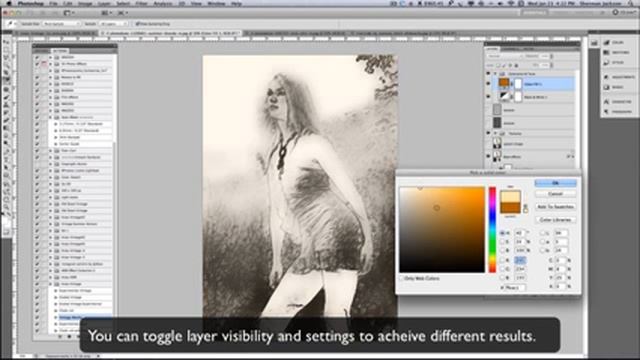Open the Color panel icon in the dock

(x=607, y=42)
